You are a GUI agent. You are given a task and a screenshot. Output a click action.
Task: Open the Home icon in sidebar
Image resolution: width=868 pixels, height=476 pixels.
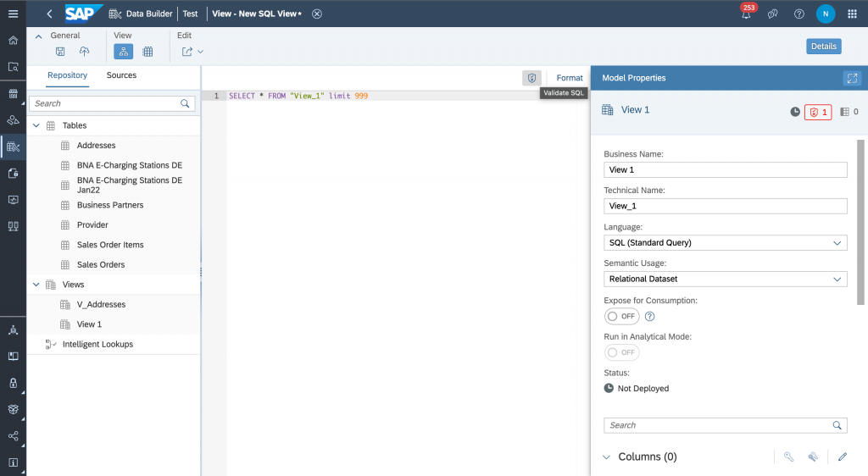coord(14,41)
